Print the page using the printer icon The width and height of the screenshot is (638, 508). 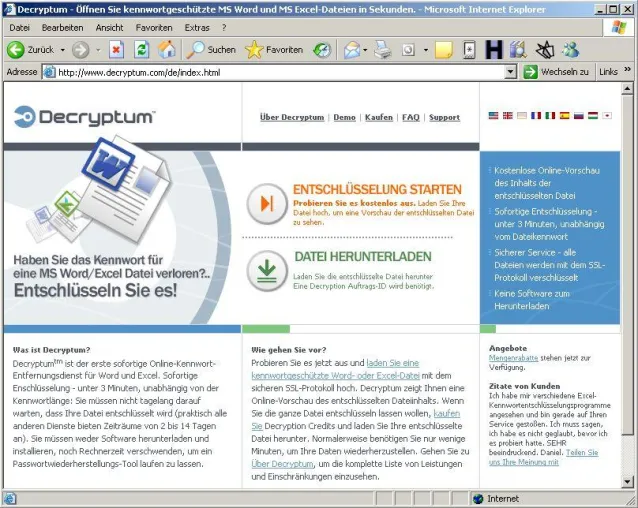[382, 50]
